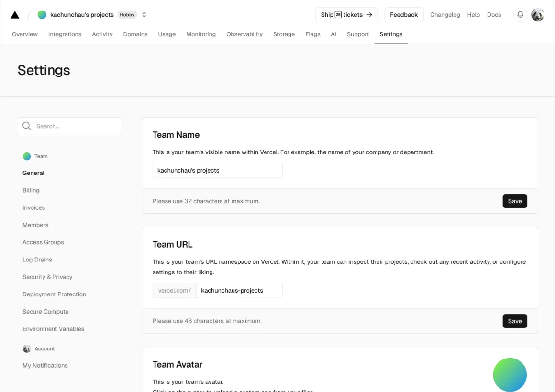Open My Notifications settings
Viewport: 555px width, 392px height.
(45, 365)
